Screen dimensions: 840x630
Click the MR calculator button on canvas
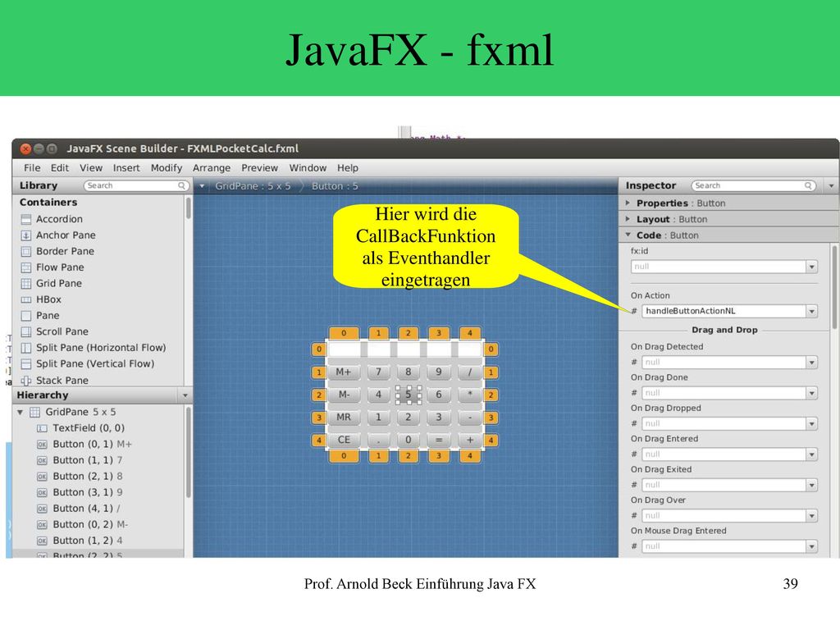[x=344, y=418]
